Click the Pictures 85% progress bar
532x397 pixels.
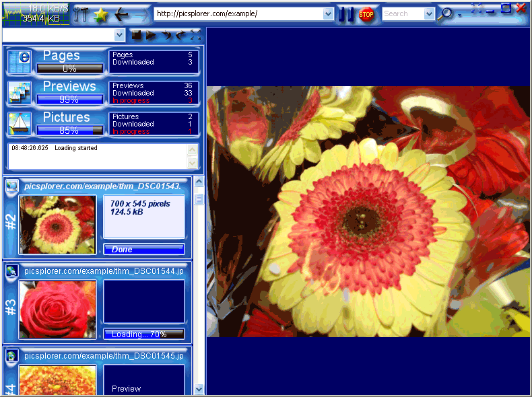click(x=70, y=131)
